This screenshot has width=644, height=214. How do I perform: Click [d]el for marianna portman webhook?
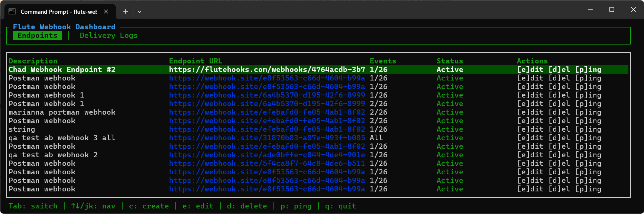[559, 112]
